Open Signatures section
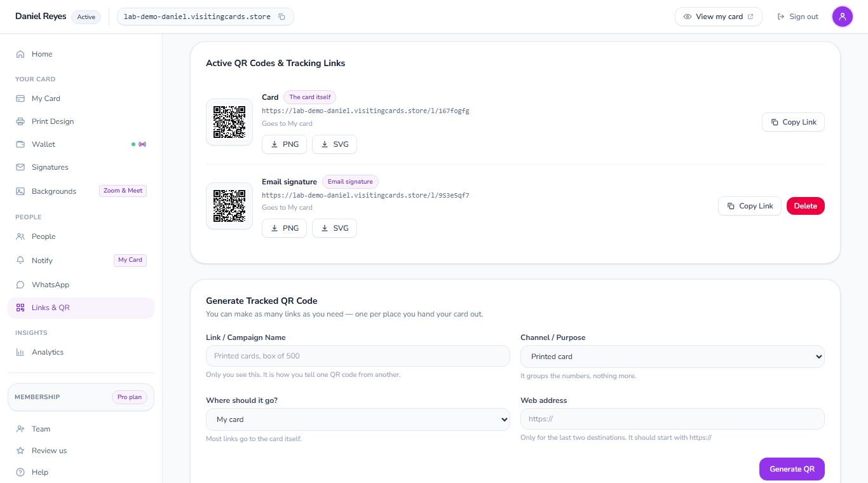Image resolution: width=868 pixels, height=483 pixels. tap(81, 167)
